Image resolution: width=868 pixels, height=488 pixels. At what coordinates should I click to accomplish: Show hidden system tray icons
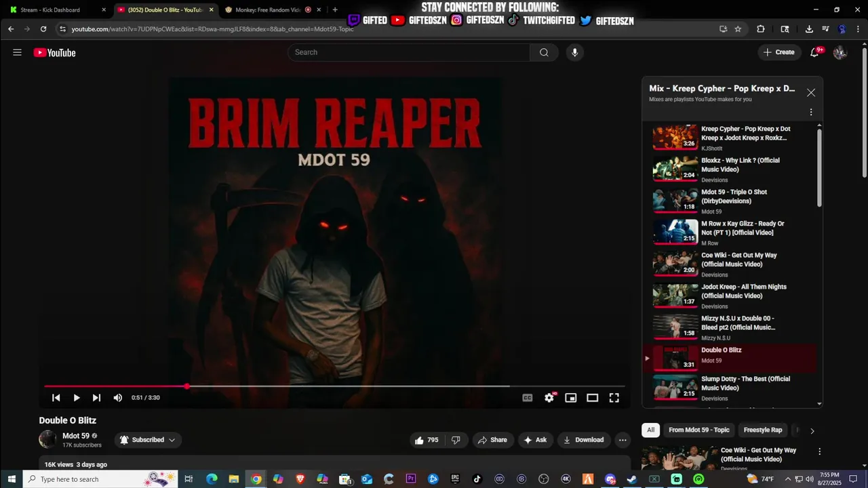pos(789,479)
